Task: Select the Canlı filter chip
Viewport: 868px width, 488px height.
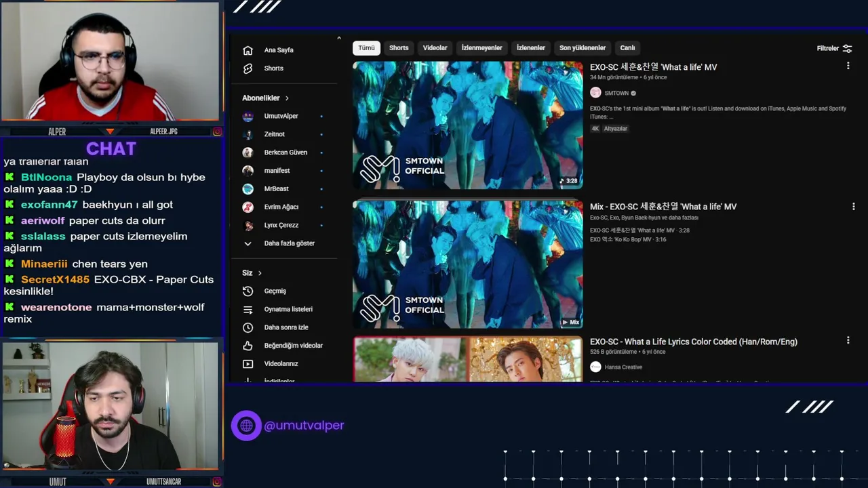Action: point(627,48)
